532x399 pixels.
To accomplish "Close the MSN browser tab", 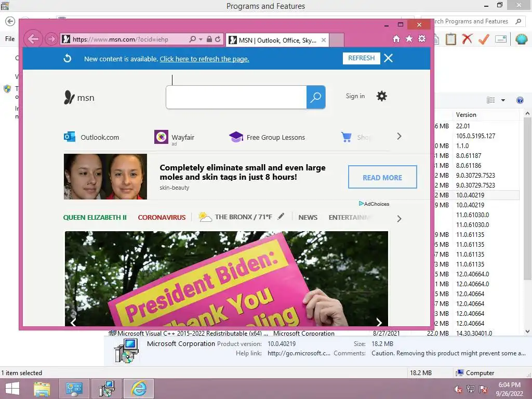I will [324, 40].
